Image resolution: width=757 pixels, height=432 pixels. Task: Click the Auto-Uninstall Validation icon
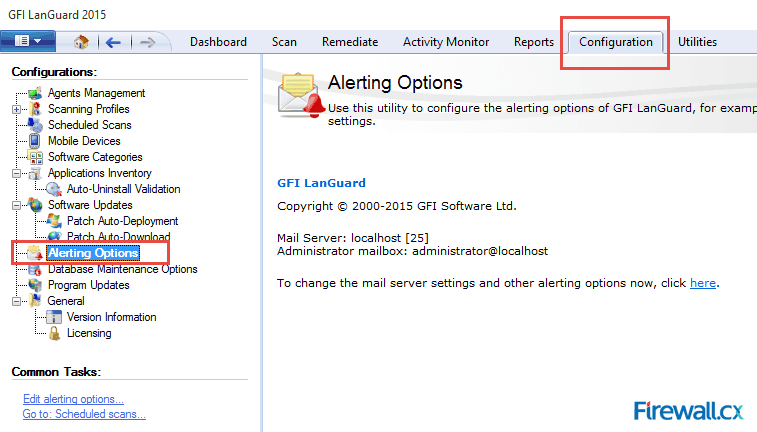click(54, 189)
